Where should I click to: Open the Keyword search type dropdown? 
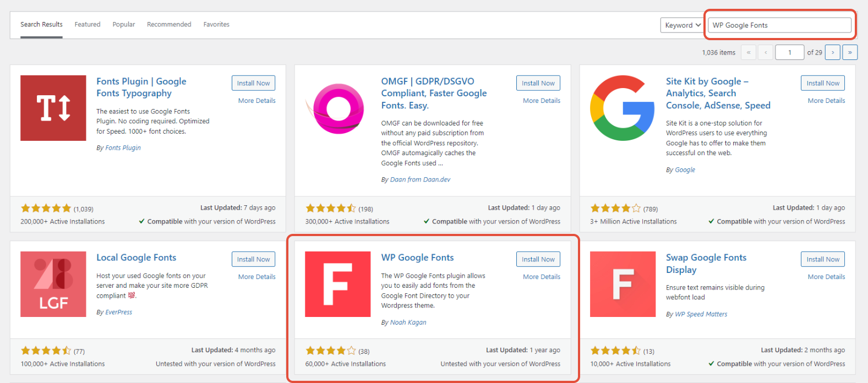click(x=683, y=25)
